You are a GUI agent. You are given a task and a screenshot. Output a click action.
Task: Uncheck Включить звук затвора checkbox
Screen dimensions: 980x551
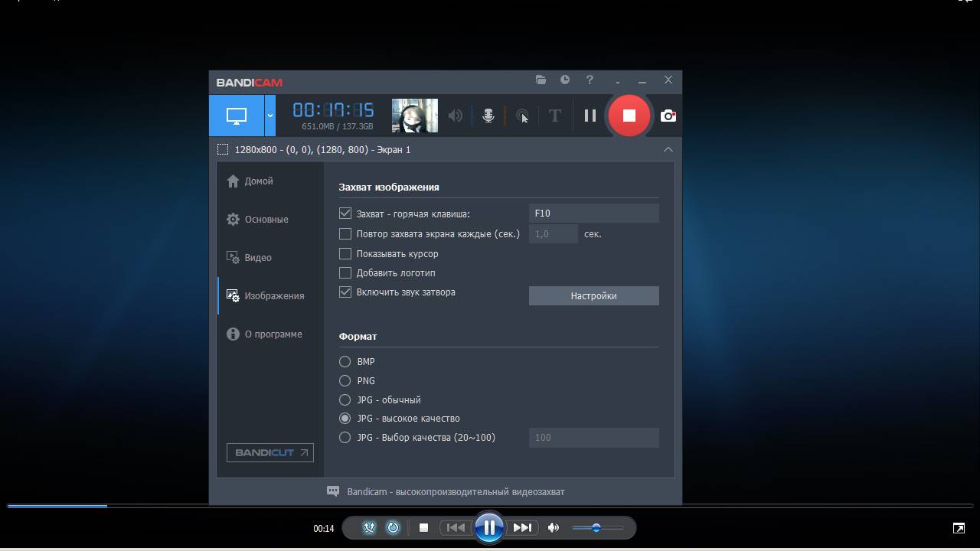pyautogui.click(x=345, y=292)
